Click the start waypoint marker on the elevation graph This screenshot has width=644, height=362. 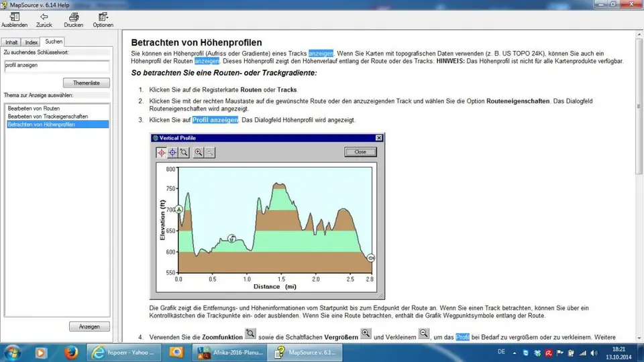coord(178,209)
